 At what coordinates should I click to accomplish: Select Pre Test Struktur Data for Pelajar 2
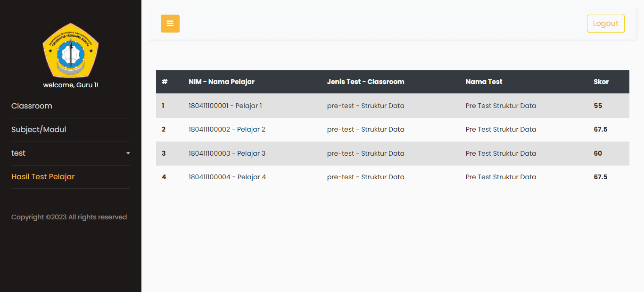pos(501,129)
